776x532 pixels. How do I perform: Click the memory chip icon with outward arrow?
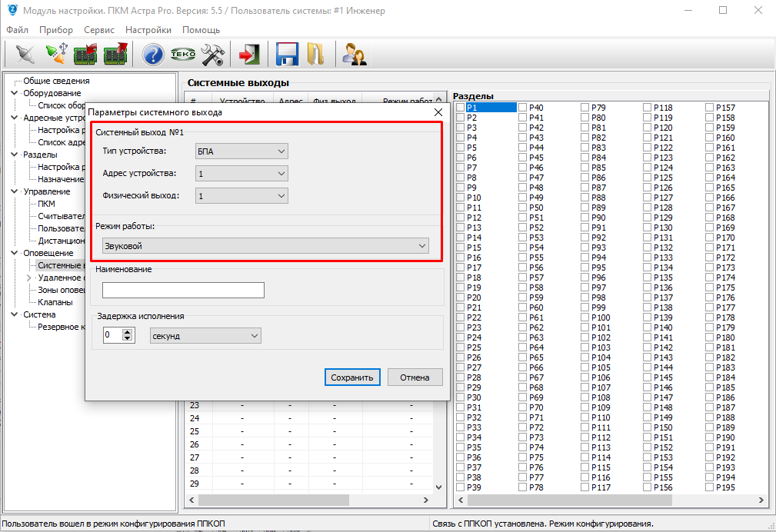coord(115,55)
